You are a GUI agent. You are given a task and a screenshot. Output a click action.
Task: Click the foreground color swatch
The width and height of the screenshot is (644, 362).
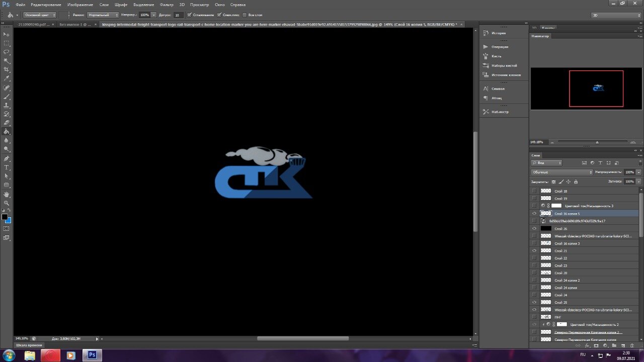point(5,217)
